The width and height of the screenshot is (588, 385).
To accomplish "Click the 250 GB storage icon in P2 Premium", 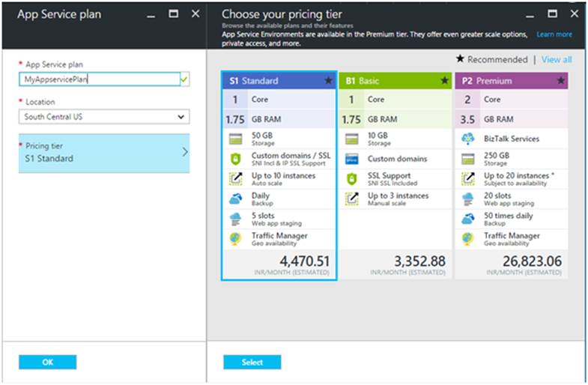I will click(468, 159).
